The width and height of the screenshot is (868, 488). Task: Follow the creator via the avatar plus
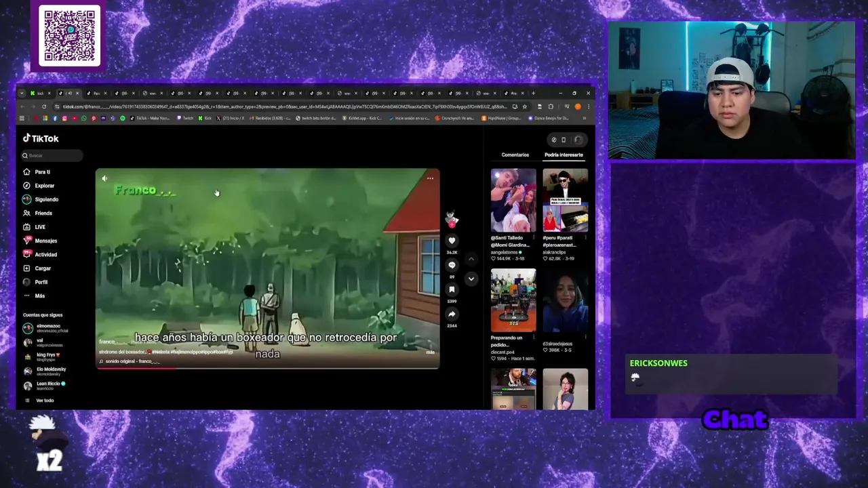[x=452, y=224]
